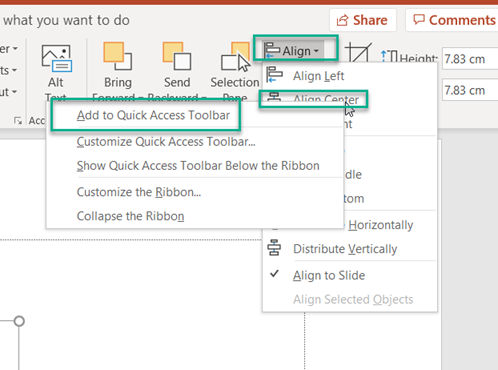The width and height of the screenshot is (498, 370).
Task: Edit the Height value field
Action: [470, 59]
